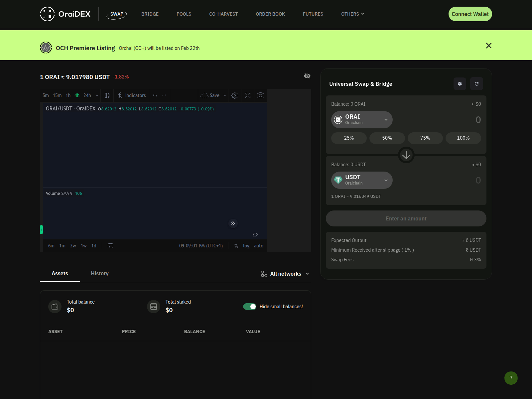532x399 pixels.
Task: Expand the green side panel handle
Action: coord(41,229)
